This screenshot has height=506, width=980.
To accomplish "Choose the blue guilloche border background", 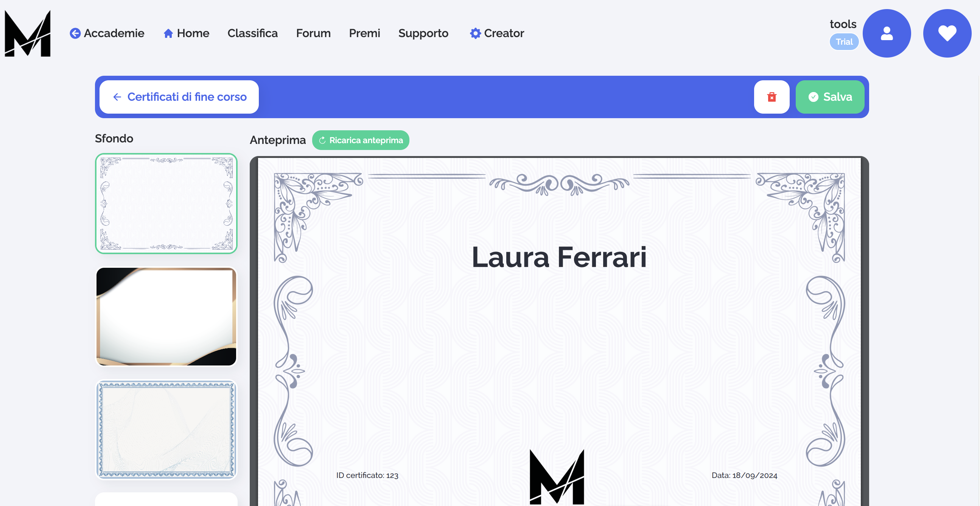I will (166, 430).
